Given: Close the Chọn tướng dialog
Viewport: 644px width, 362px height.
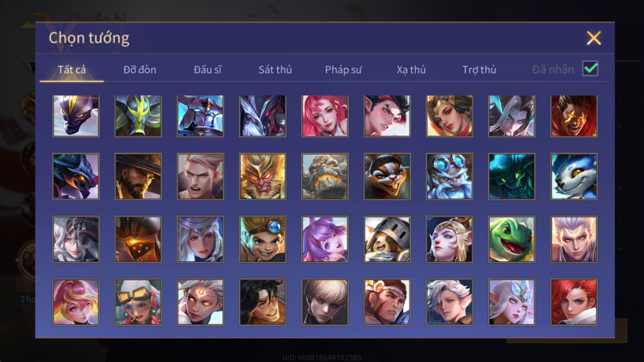Looking at the screenshot, I should [594, 38].
